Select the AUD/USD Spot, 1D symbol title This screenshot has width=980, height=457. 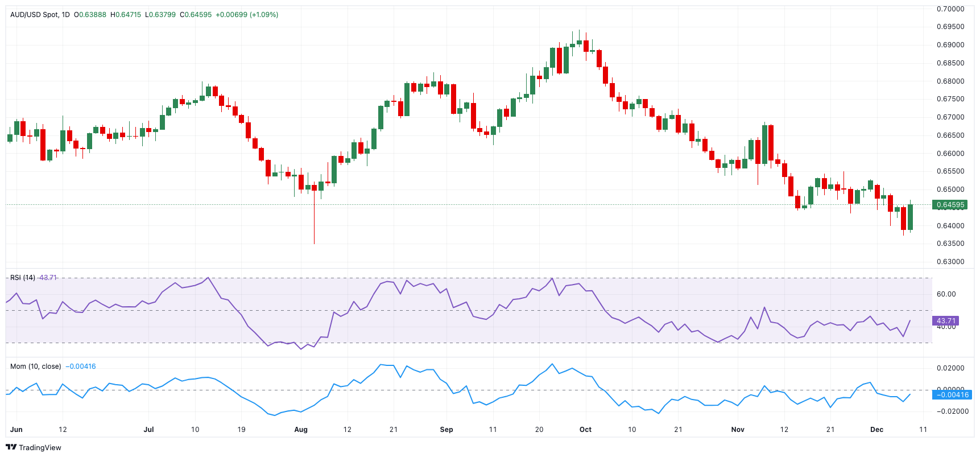tap(40, 15)
